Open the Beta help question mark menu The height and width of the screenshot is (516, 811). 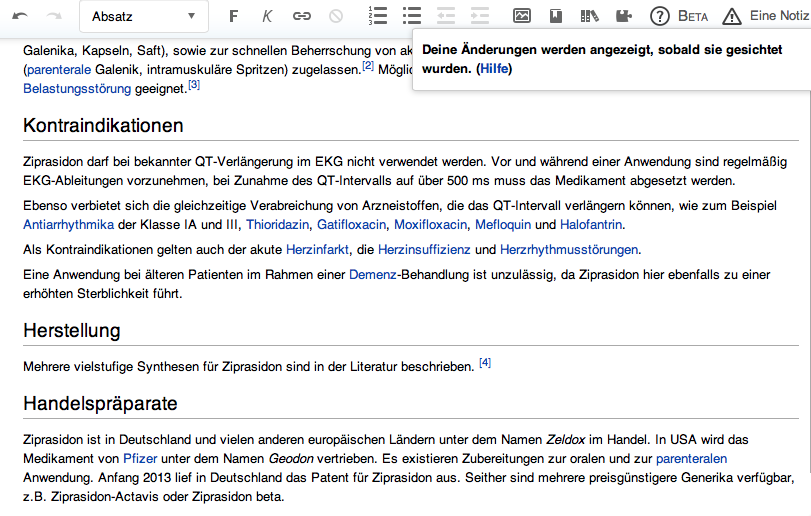pos(678,17)
